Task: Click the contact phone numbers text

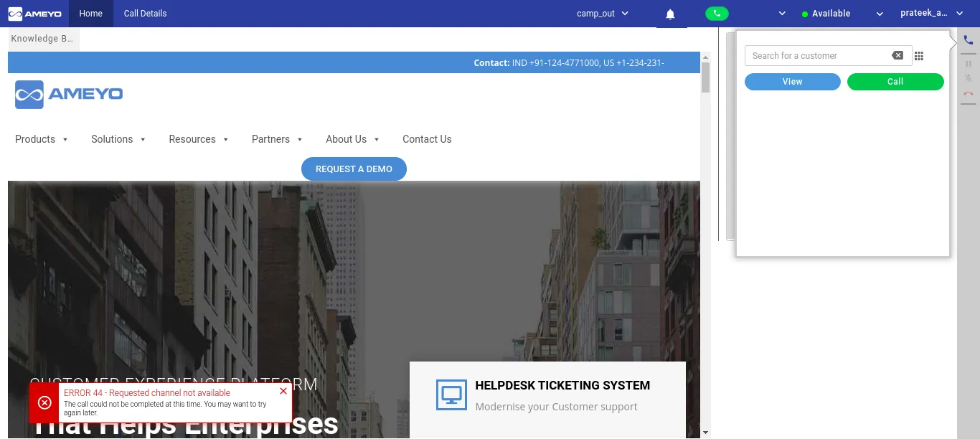Action: (588, 63)
